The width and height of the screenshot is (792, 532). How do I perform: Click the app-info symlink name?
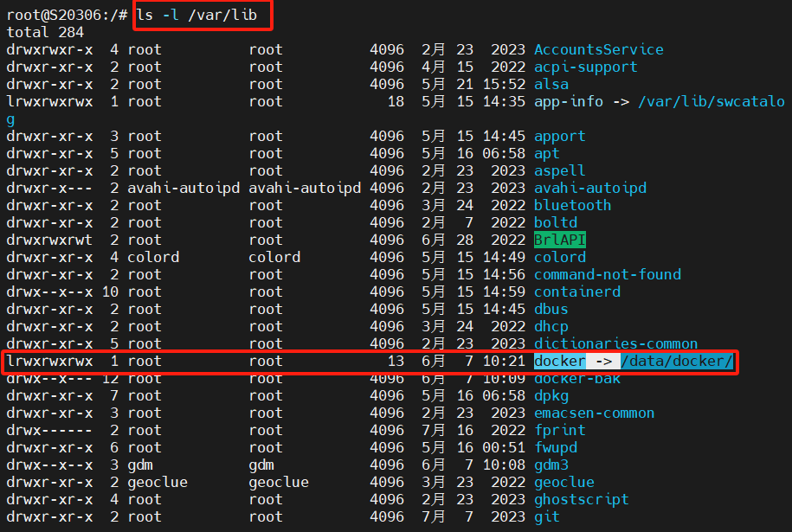tap(568, 101)
